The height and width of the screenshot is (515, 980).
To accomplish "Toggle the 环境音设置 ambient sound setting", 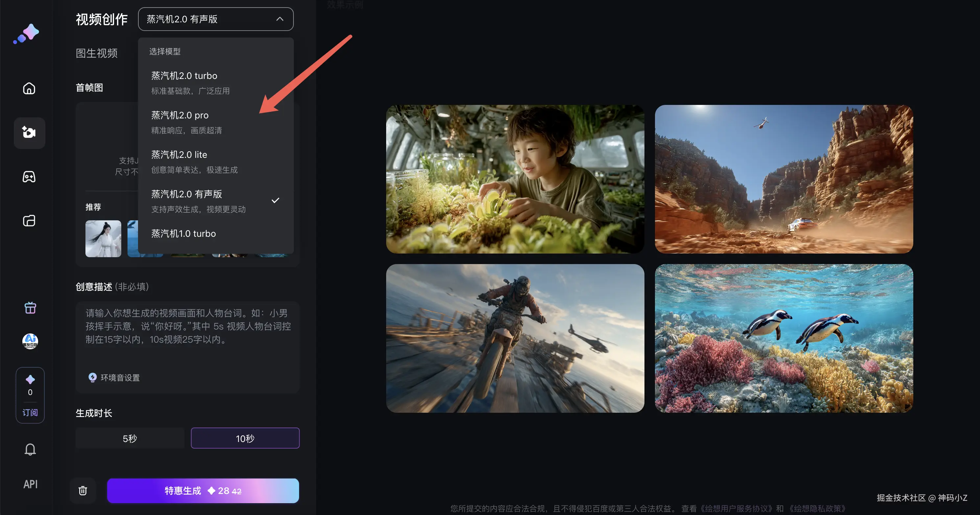I will click(x=114, y=378).
